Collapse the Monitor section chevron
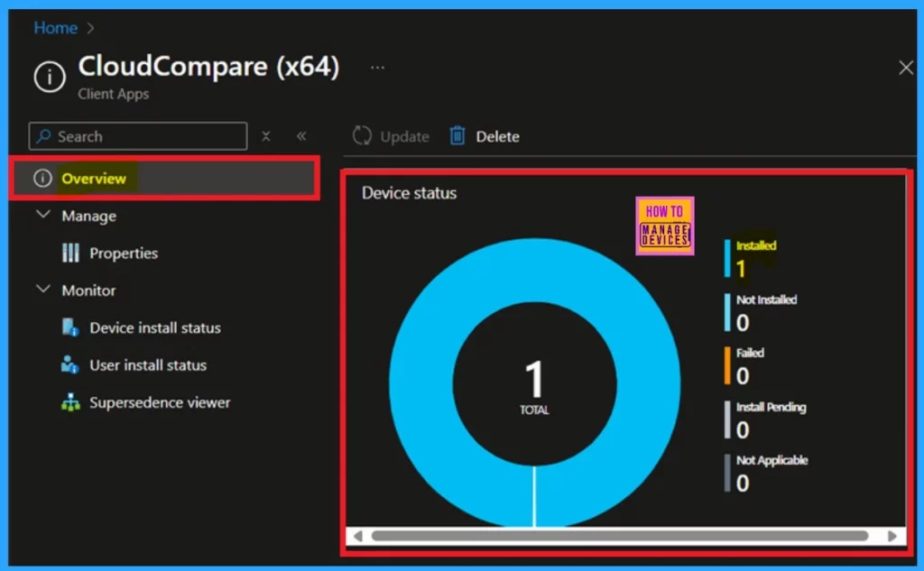Viewport: 924px width, 571px height. click(x=43, y=289)
